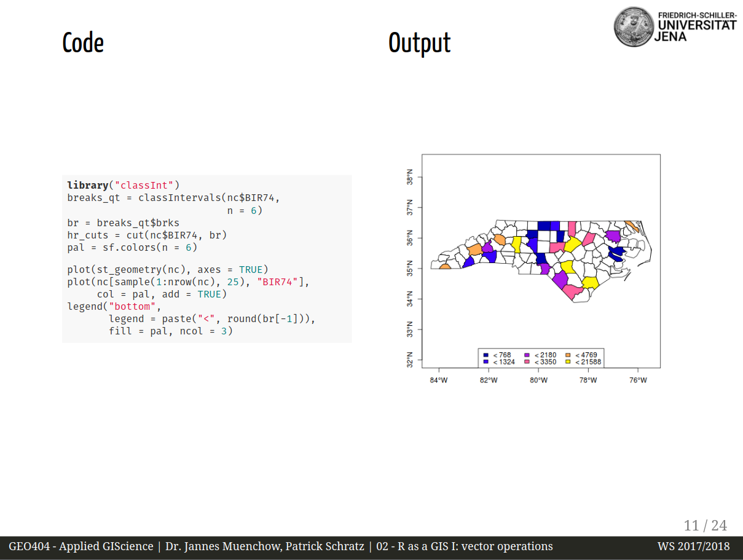Click the 'WS 2017/2018' footer text
Screen dimensions: 743x560
click(x=694, y=546)
